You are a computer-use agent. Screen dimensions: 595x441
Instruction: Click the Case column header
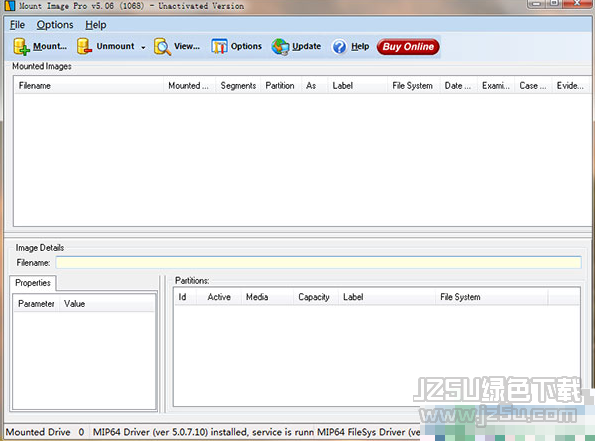(533, 86)
